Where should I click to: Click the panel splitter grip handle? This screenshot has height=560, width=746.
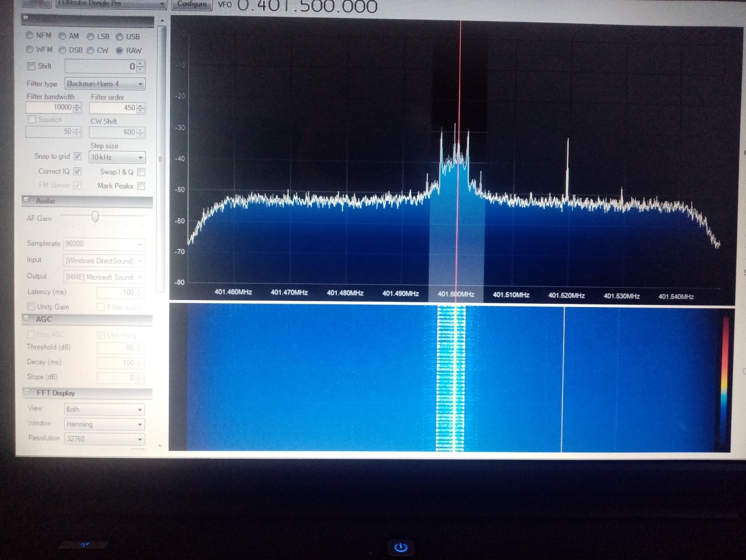coord(160,159)
